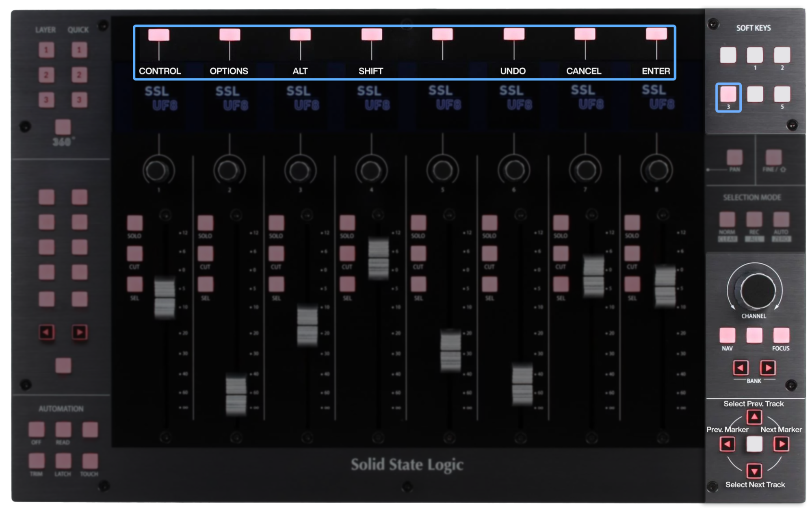Cut channel 2
This screenshot has height=508, width=812.
[205, 254]
